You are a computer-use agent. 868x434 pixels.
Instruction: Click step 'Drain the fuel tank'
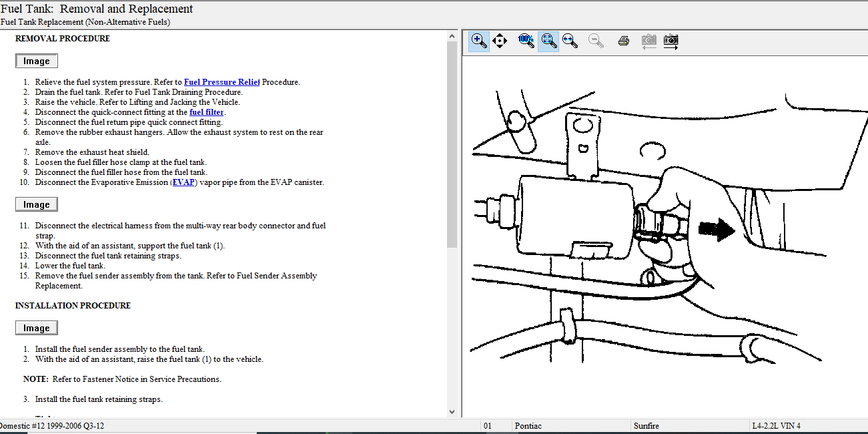139,92
